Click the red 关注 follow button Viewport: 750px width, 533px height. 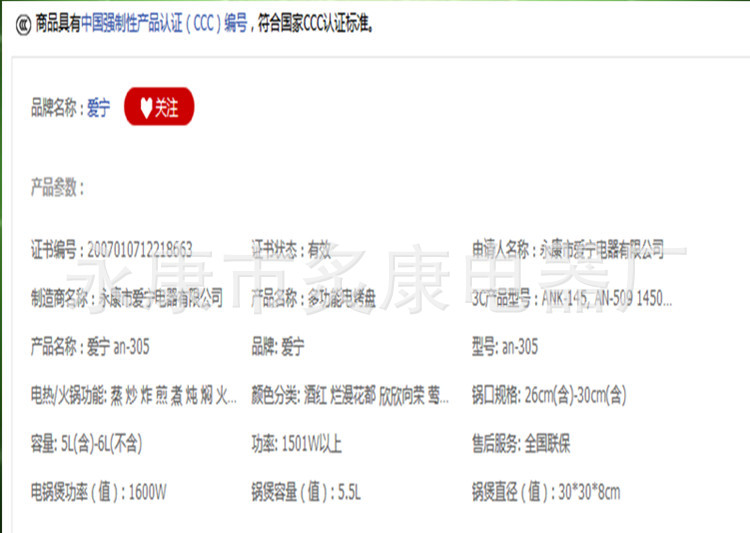[159, 107]
